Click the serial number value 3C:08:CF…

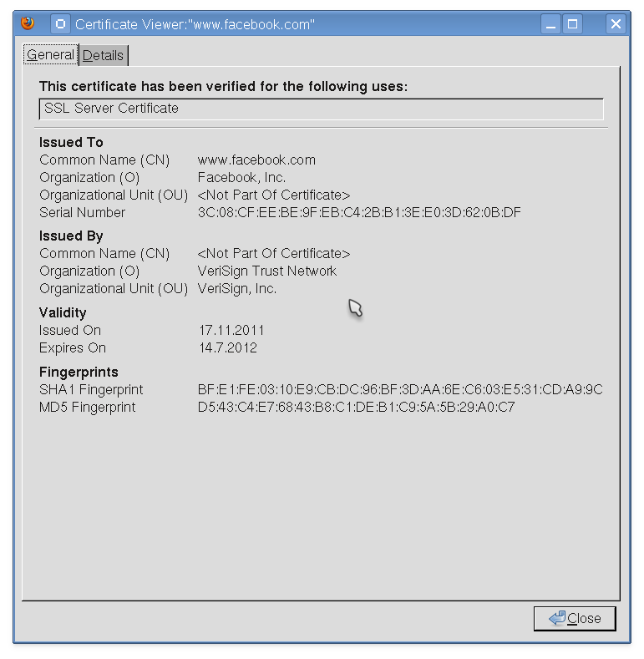click(x=359, y=213)
